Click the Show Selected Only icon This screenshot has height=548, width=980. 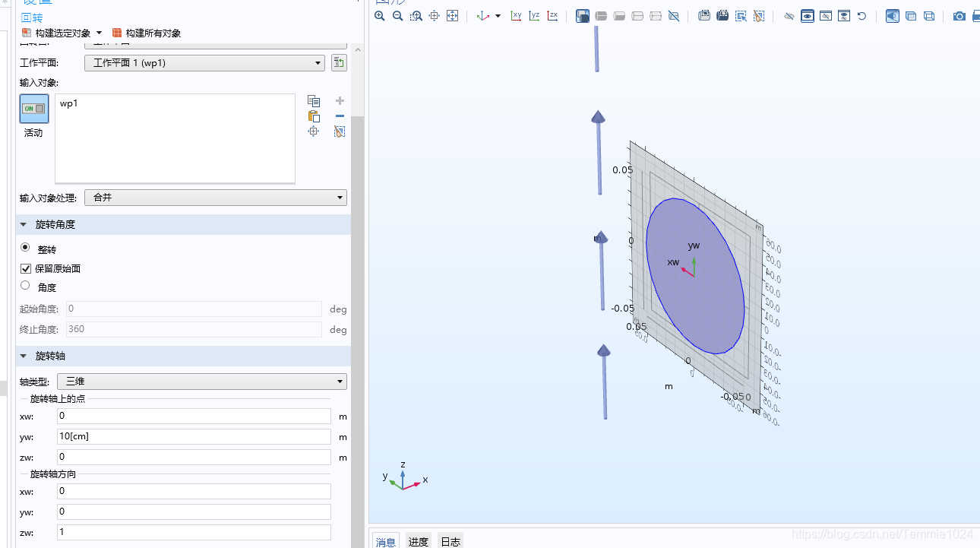click(x=826, y=16)
